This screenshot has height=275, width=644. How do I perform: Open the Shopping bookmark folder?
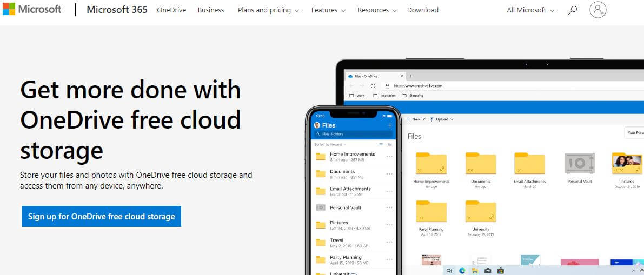[x=413, y=95]
